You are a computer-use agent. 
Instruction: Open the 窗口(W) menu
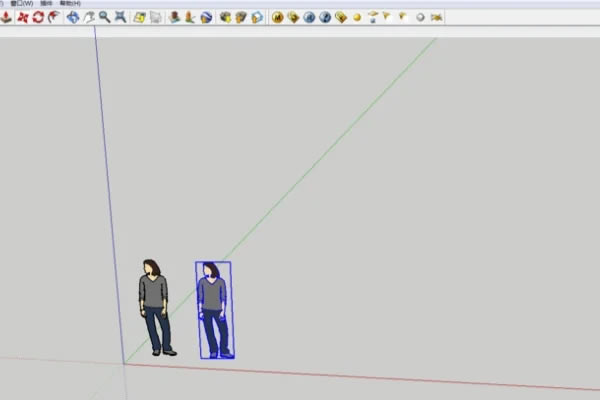(22, 4)
